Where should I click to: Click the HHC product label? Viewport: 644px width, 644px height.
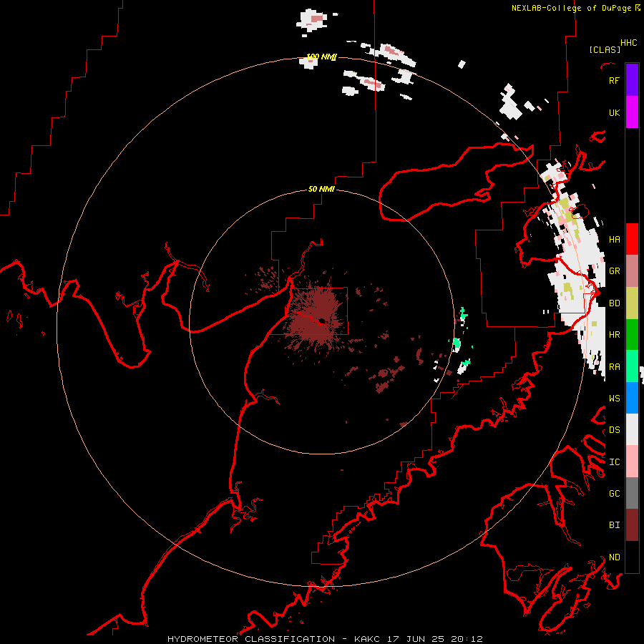pos(628,43)
